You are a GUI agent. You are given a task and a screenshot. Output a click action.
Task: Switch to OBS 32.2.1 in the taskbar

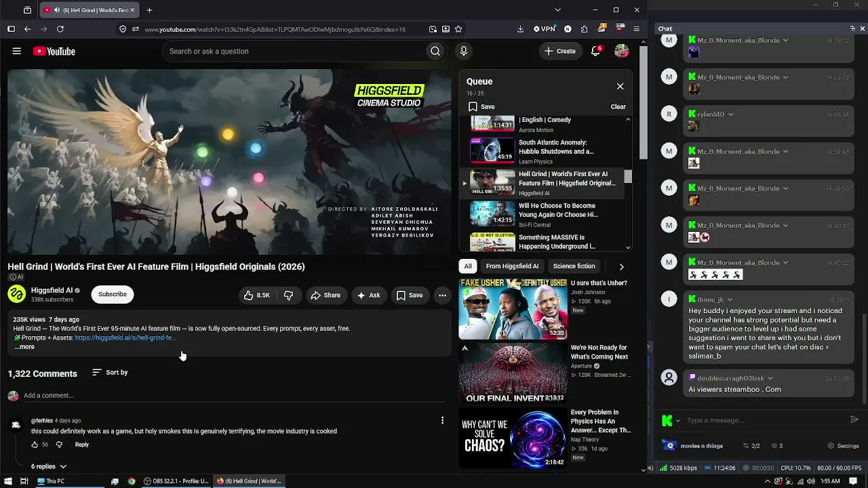click(x=176, y=481)
